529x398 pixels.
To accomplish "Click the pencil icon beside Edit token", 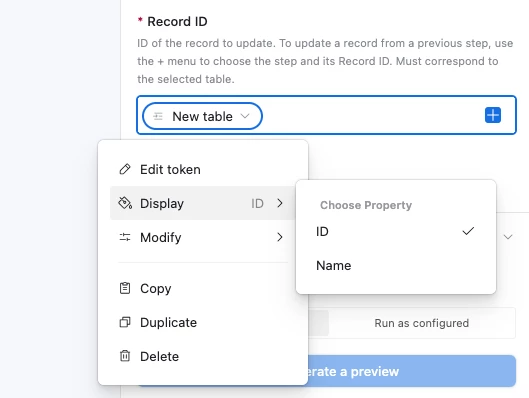I will click(125, 169).
